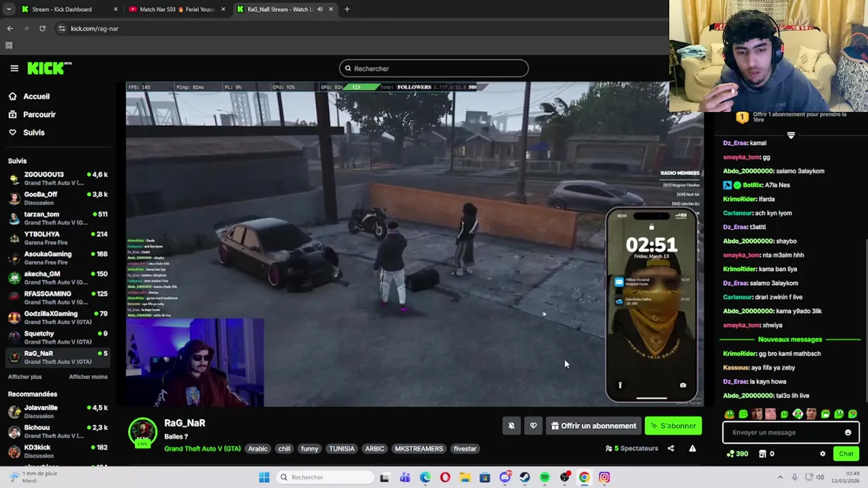This screenshot has width=868, height=488.
Task: Open ZGOUGOU13 followed channel
Action: 58,178
